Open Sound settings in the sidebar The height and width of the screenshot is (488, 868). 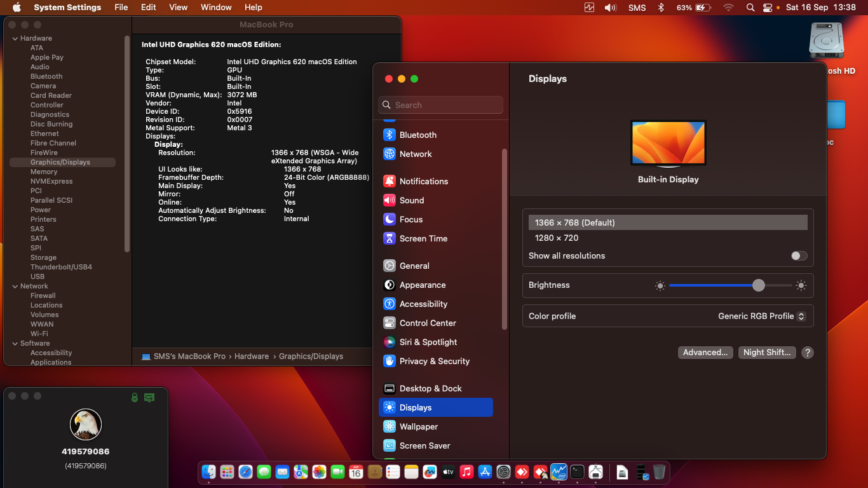[x=435, y=200]
